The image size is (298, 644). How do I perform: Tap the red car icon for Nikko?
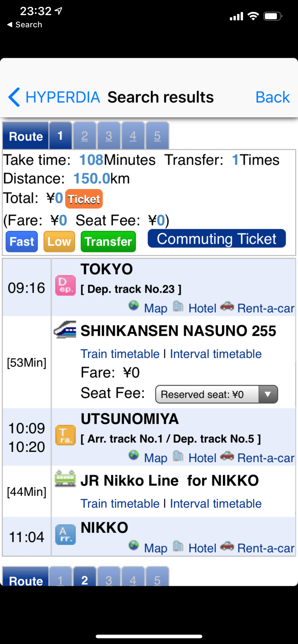tap(227, 545)
